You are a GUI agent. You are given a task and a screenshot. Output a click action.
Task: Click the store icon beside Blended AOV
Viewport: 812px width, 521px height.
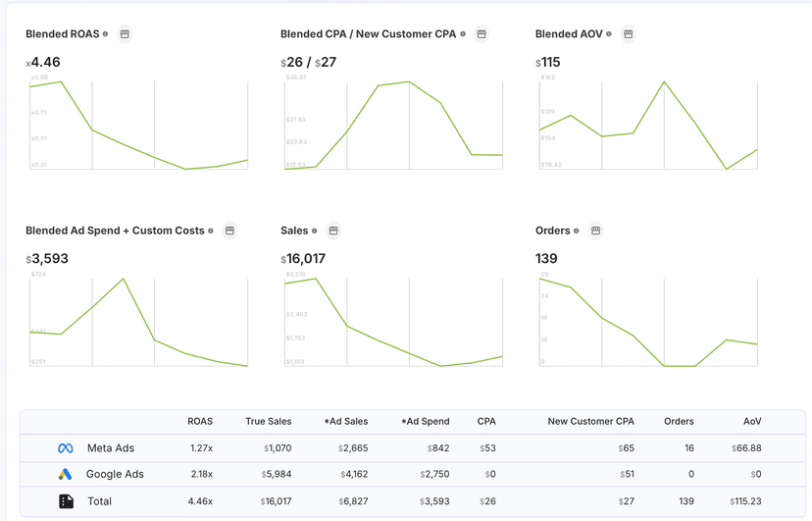629,34
